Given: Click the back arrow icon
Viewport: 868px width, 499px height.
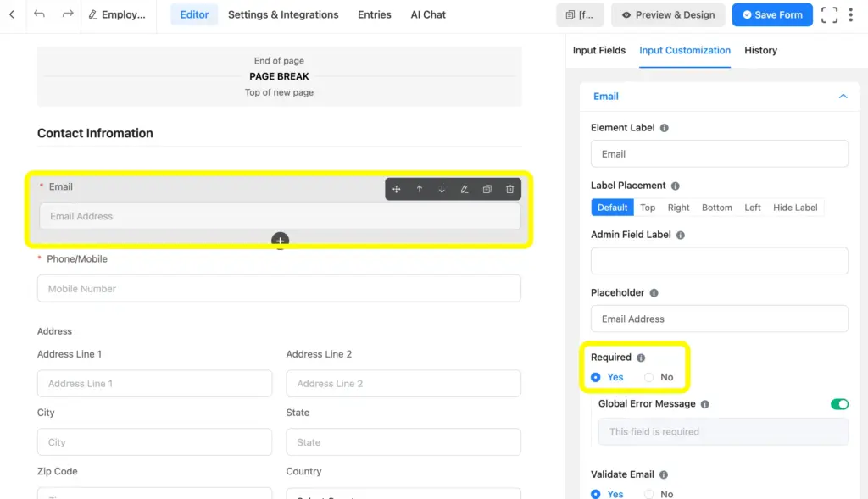Looking at the screenshot, I should coord(12,14).
